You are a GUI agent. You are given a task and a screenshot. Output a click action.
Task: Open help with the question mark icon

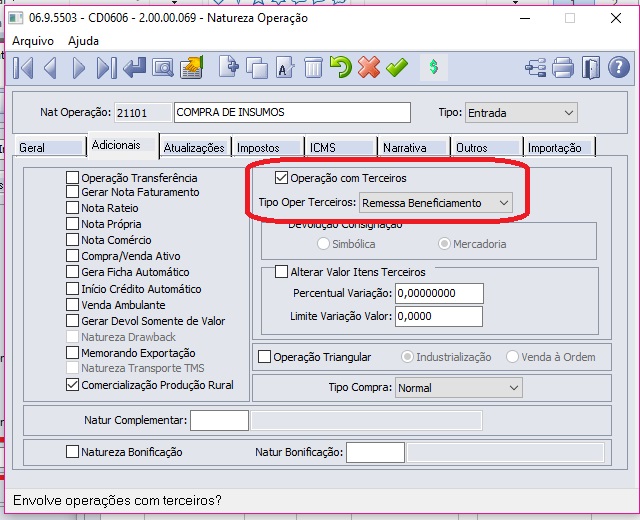619,67
